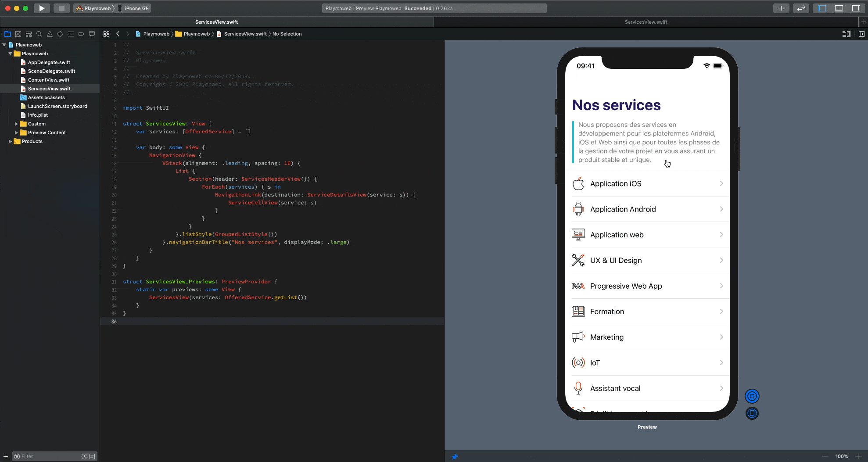Switch to the right ServicesView.swift tab
868x462 pixels.
(x=646, y=22)
